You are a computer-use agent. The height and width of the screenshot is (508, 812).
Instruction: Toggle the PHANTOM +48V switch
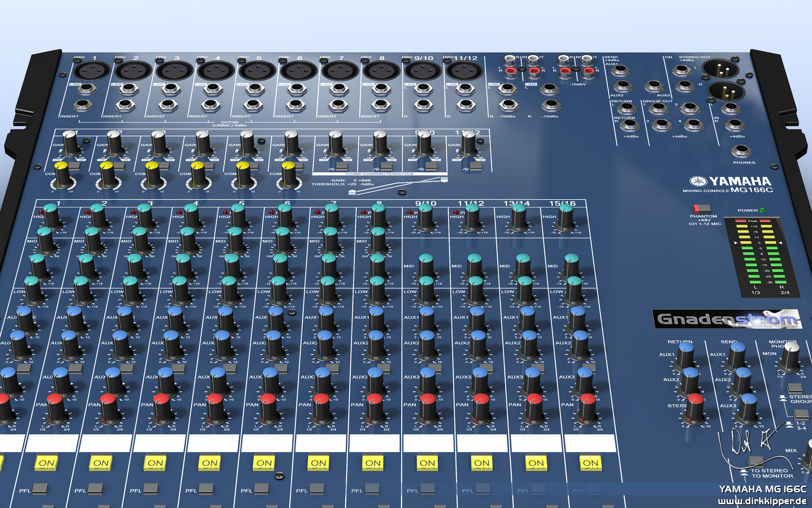pyautogui.click(x=702, y=208)
